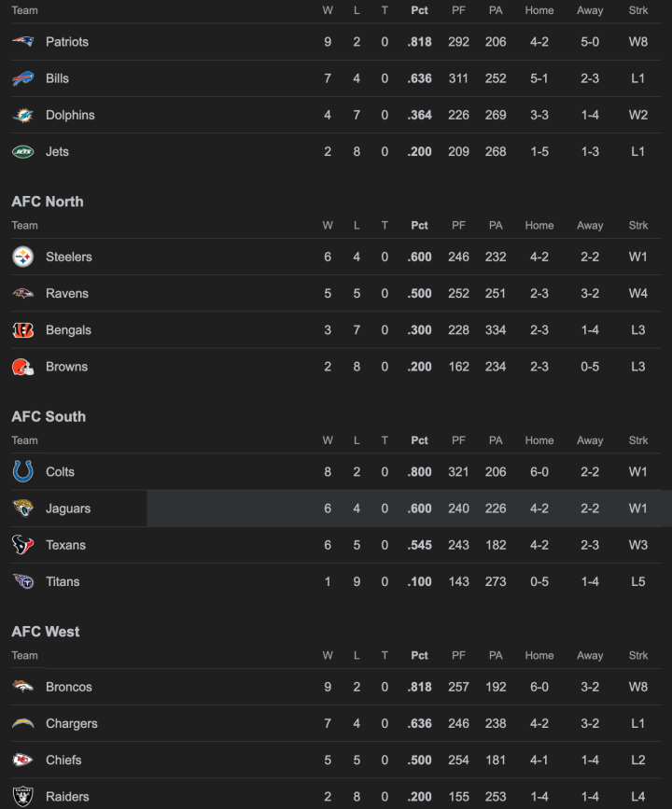Click the Browns helmet logo
This screenshot has height=809, width=672.
tap(23, 367)
